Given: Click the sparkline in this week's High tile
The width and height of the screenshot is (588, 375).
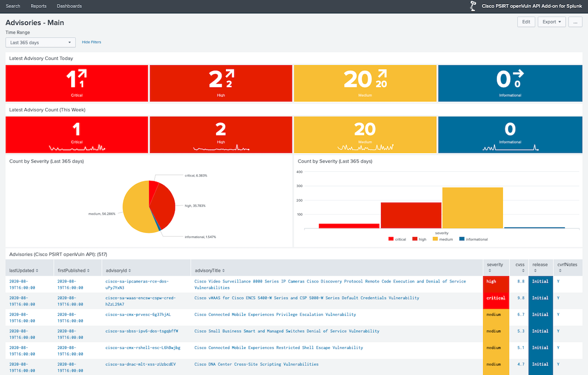Looking at the screenshot, I should point(221,147).
